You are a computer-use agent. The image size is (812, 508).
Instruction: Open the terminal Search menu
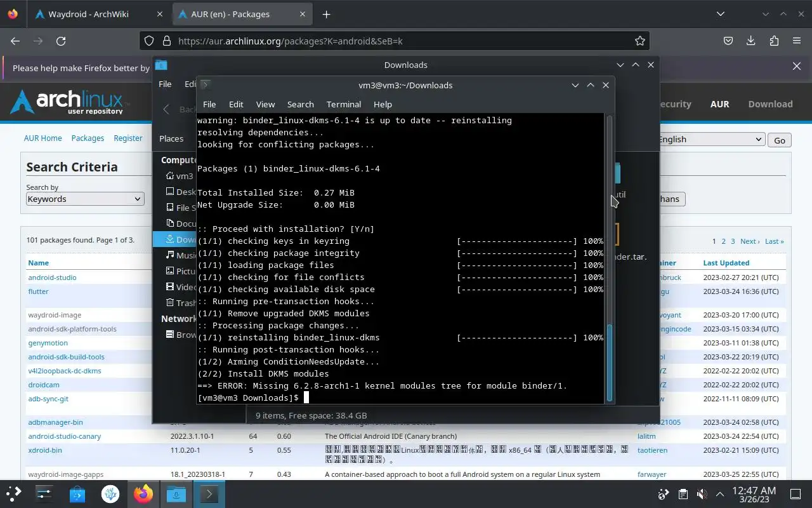click(x=300, y=104)
